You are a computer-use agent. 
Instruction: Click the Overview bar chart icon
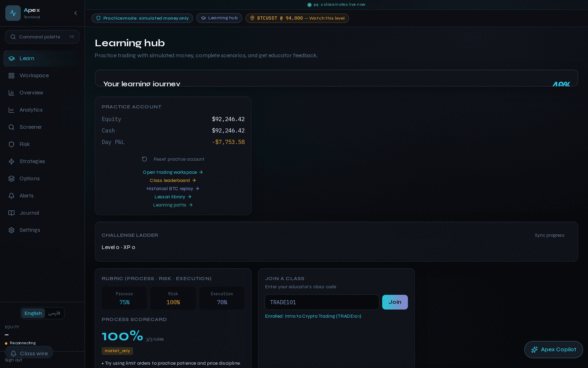point(11,93)
